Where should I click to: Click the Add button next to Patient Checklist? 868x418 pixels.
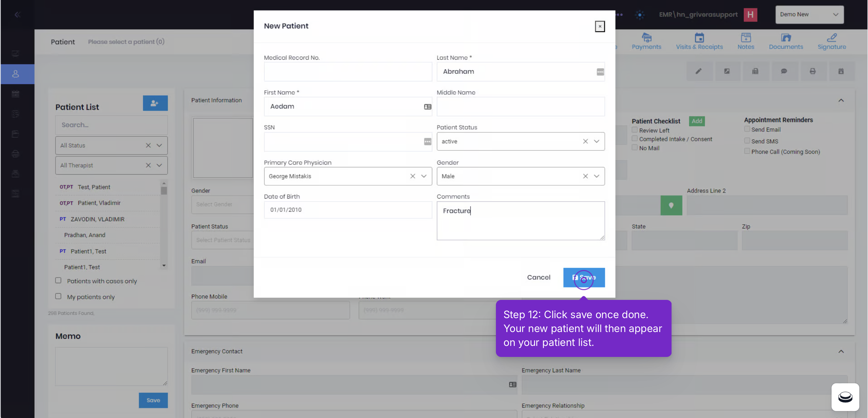click(696, 121)
